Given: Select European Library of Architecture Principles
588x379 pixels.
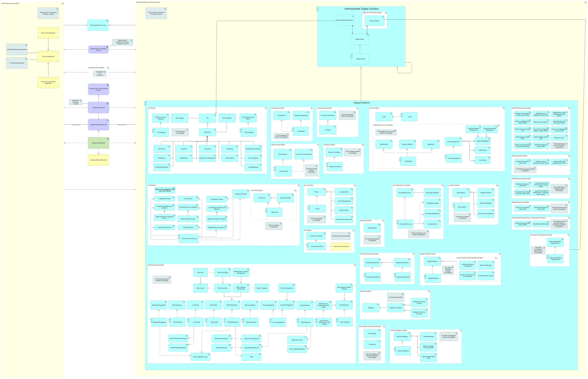Looking at the screenshot, I should point(98,89).
